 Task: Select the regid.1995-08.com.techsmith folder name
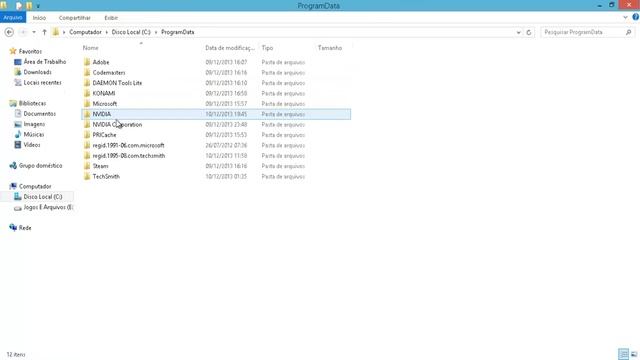129,156
